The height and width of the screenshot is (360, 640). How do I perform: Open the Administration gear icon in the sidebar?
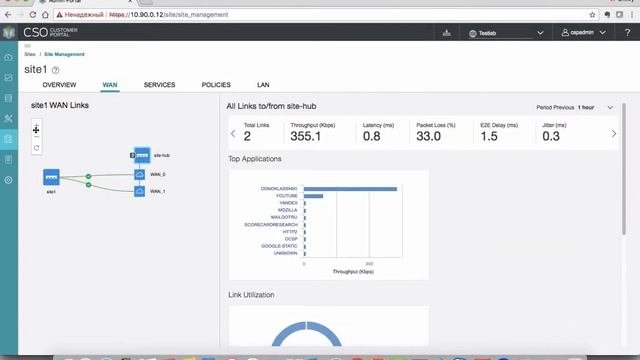tap(9, 180)
